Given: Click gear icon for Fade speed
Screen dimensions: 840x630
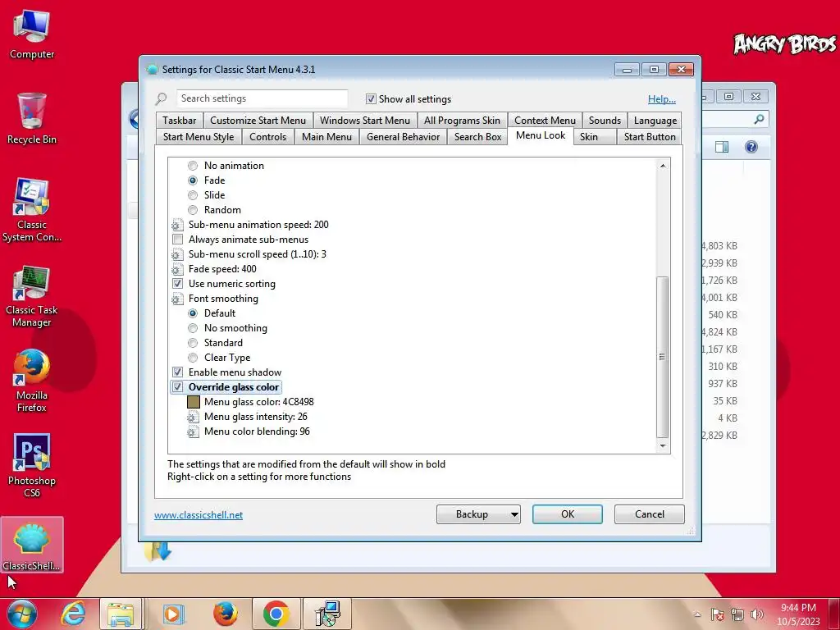Looking at the screenshot, I should pos(177,269).
